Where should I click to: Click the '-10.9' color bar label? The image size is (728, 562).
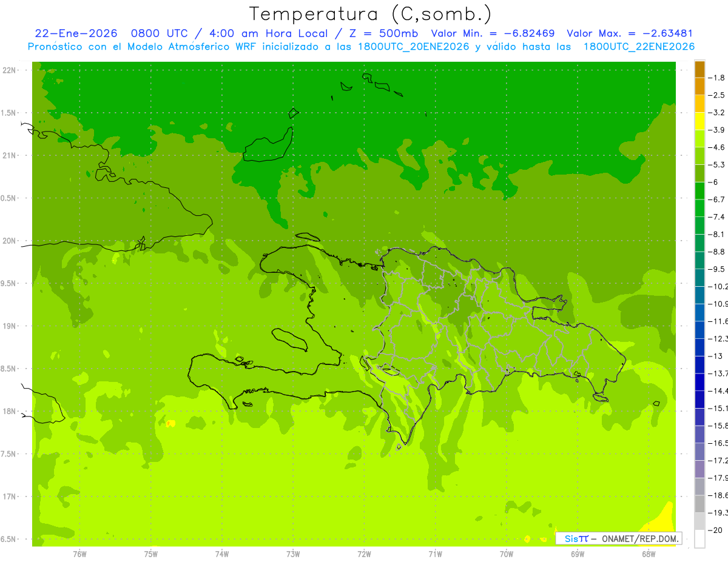pyautogui.click(x=718, y=304)
